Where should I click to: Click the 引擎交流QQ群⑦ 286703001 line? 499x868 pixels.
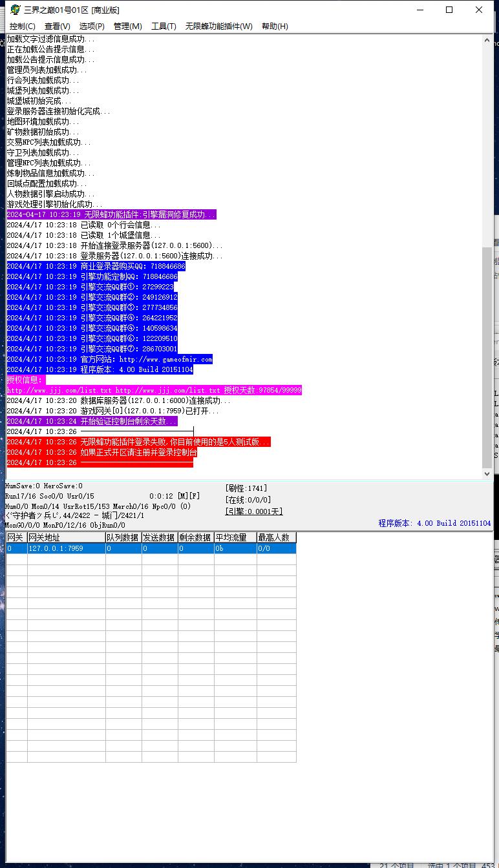[92, 349]
